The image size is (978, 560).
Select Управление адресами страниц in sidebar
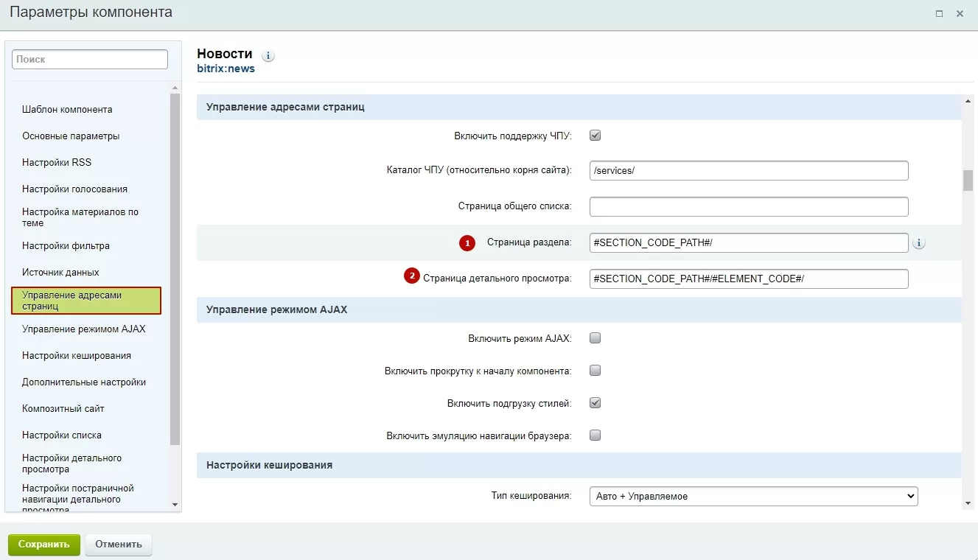tap(86, 301)
